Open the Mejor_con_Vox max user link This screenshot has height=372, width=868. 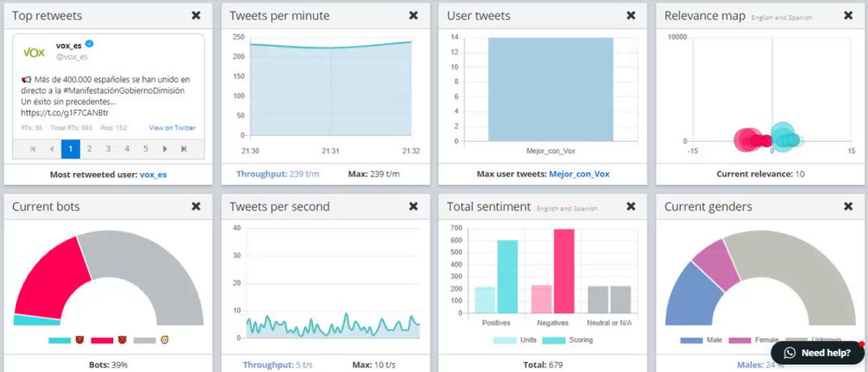point(579,174)
